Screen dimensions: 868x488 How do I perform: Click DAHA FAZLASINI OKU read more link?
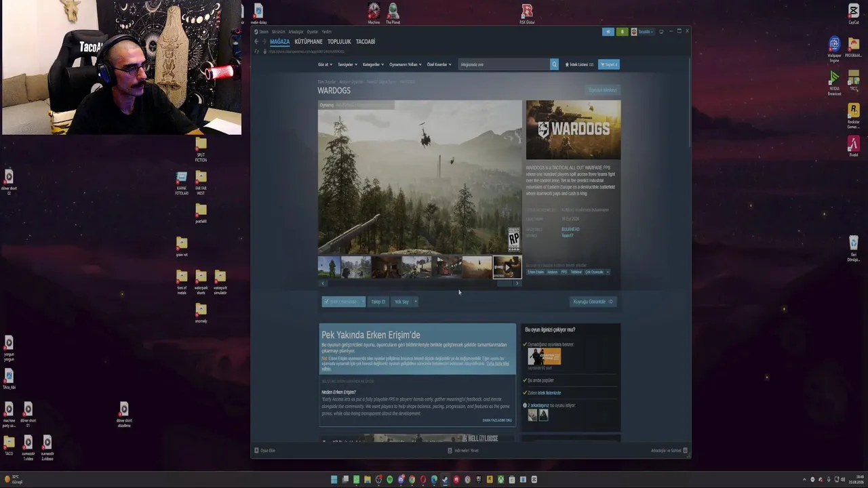click(x=497, y=420)
